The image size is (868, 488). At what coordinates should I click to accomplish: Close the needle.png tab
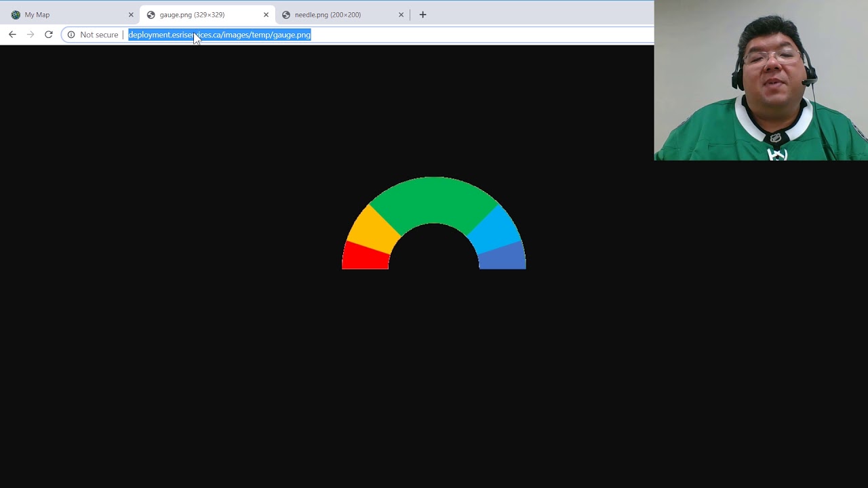pos(401,14)
